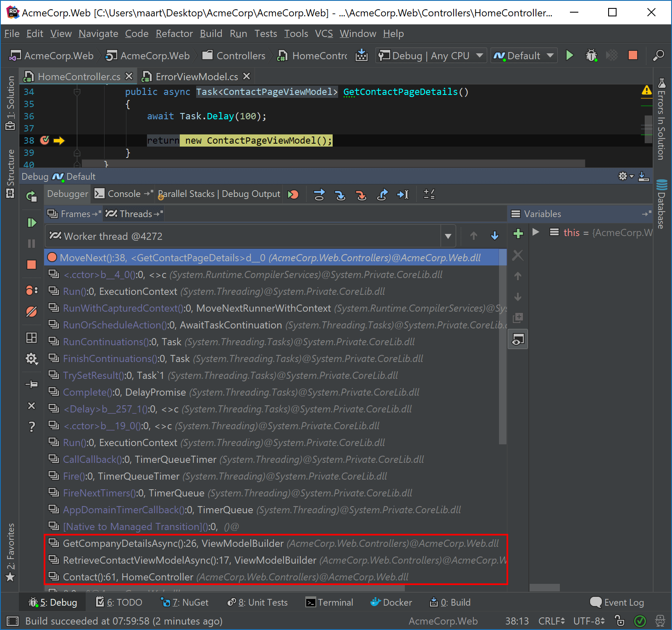Click the UTF-8 encoding status entry

(x=589, y=621)
